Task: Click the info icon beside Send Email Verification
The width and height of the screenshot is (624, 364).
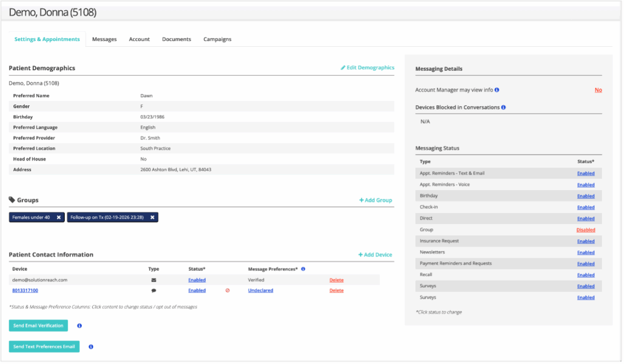Action: 79,326
